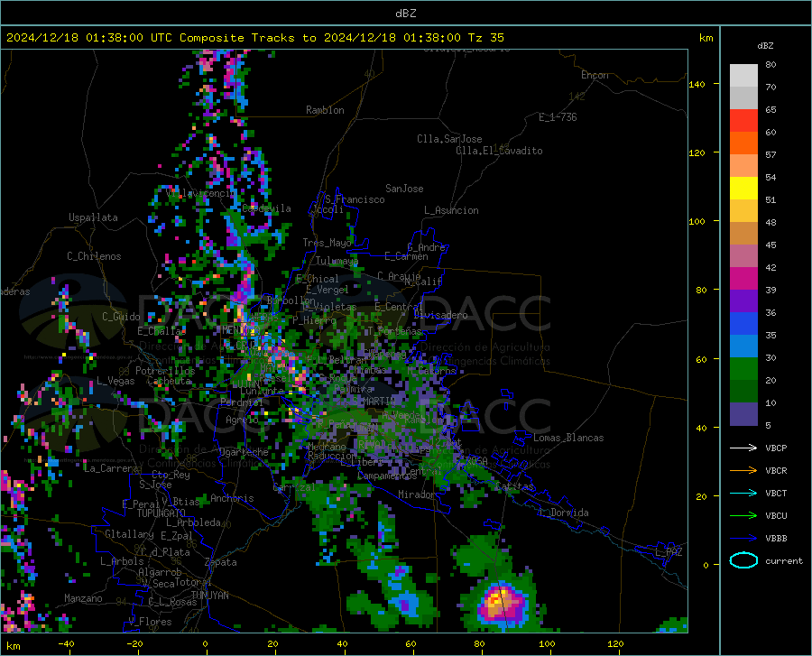This screenshot has height=656, width=812.
Task: Click the Gltallary place label
Action: (x=129, y=534)
